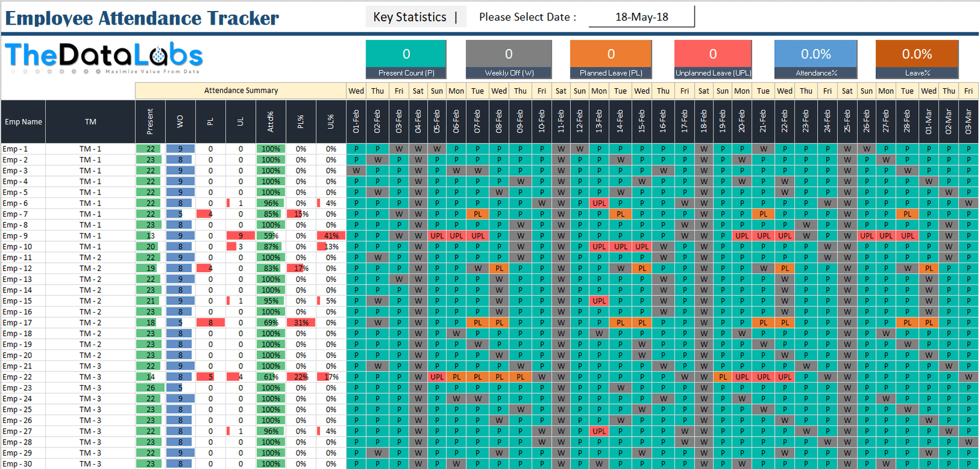Click the 87% attendance cell for Emp - 10
Viewport: 980px width, 469px height.
pos(271,246)
